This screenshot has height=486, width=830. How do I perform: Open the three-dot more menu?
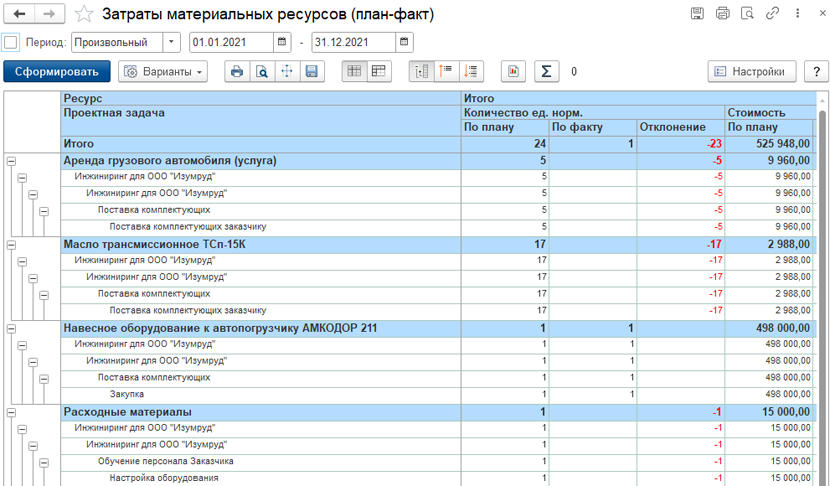[797, 13]
